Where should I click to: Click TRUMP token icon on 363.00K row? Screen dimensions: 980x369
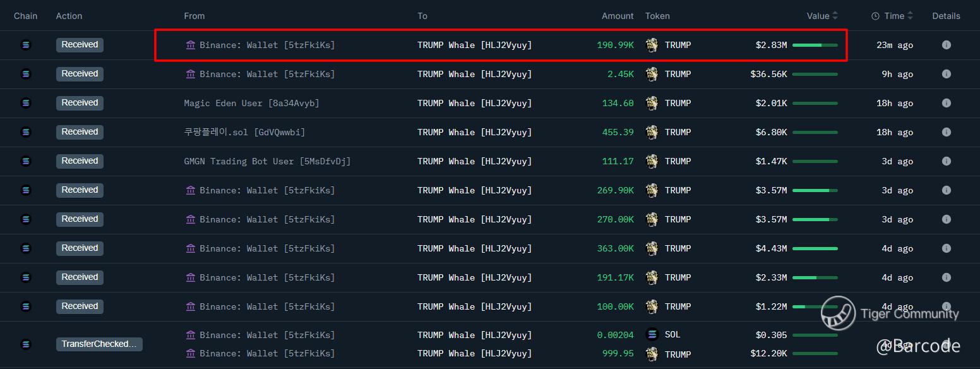click(x=652, y=248)
